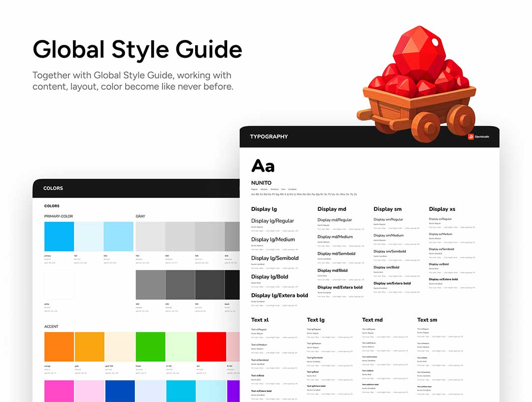Open the TYPOGRAPHY panel header
The width and height of the screenshot is (532, 402).
click(x=269, y=136)
